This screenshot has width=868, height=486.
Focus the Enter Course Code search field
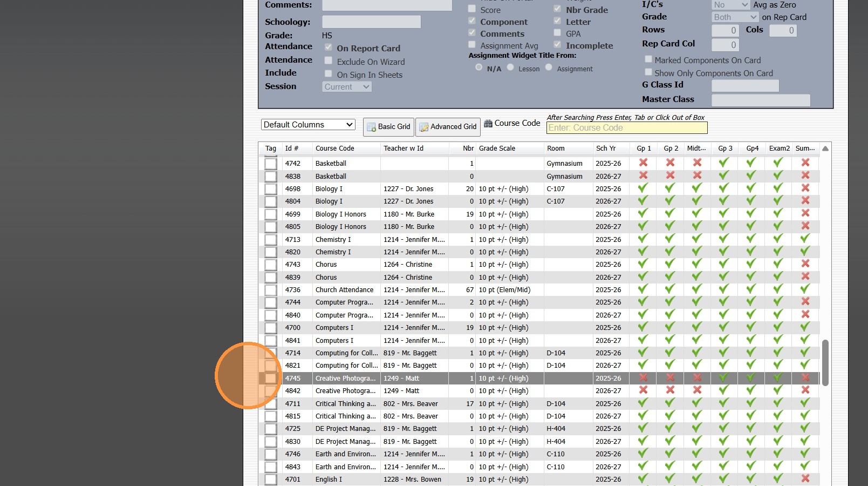(x=627, y=128)
